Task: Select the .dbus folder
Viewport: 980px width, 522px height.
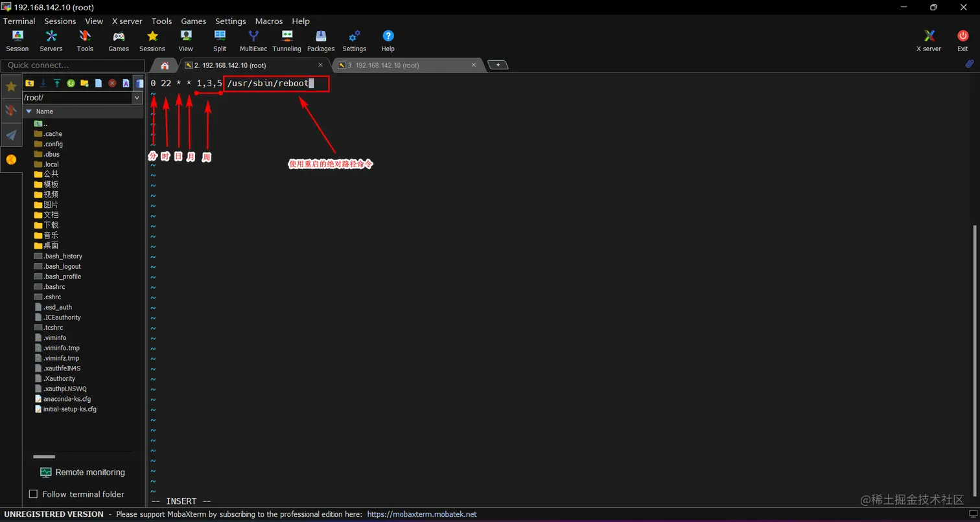Action: 47,154
